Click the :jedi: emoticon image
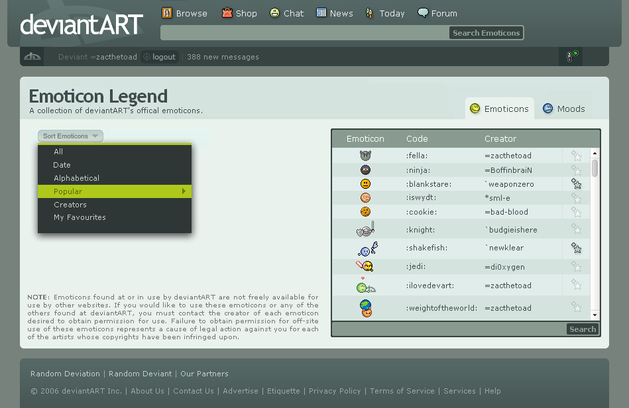 coord(365,266)
